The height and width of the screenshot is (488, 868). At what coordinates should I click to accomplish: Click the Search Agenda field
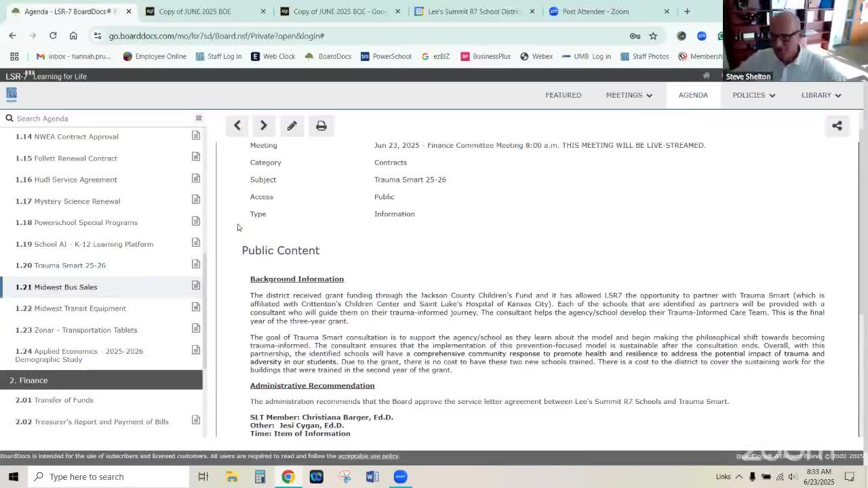point(102,119)
